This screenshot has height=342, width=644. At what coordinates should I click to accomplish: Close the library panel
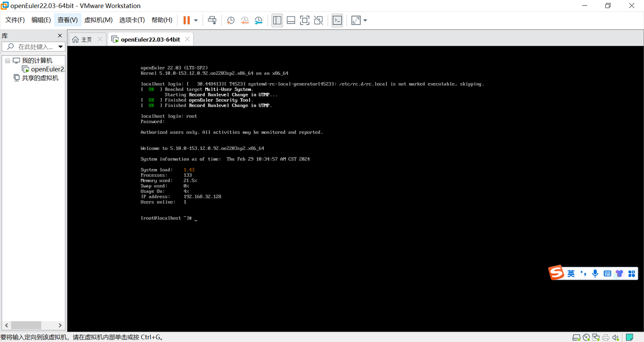click(x=60, y=36)
